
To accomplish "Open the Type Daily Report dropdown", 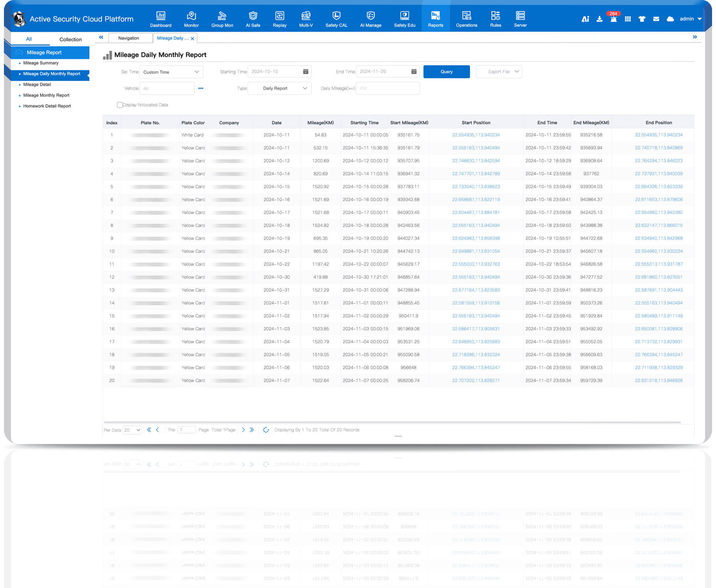I will point(279,88).
